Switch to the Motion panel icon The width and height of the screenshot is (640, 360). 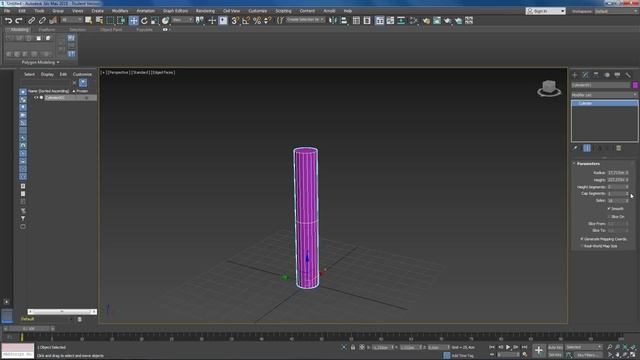click(x=607, y=75)
